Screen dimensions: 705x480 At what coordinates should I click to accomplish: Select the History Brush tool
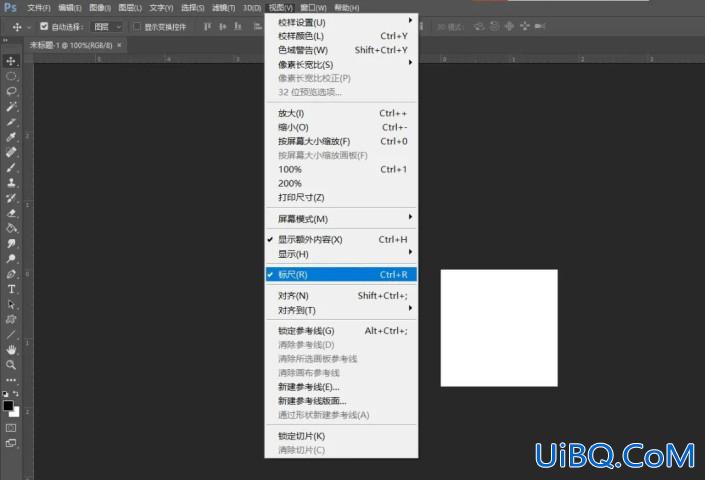[11, 198]
